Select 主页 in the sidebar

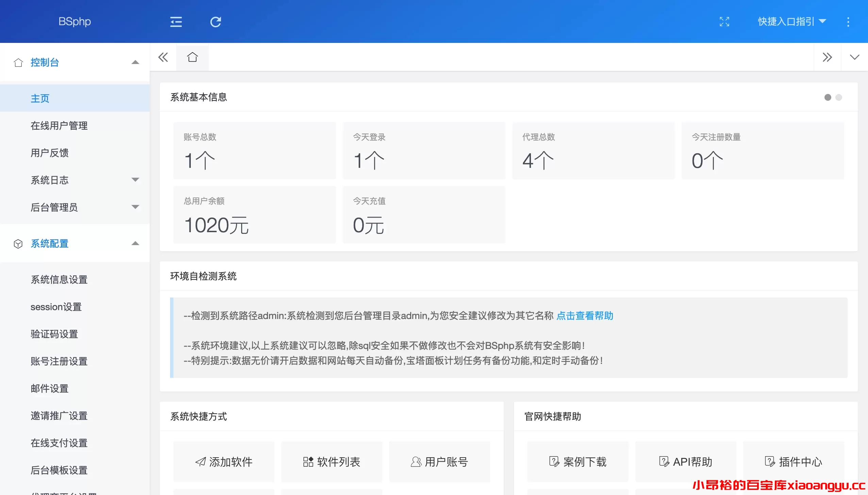(40, 98)
